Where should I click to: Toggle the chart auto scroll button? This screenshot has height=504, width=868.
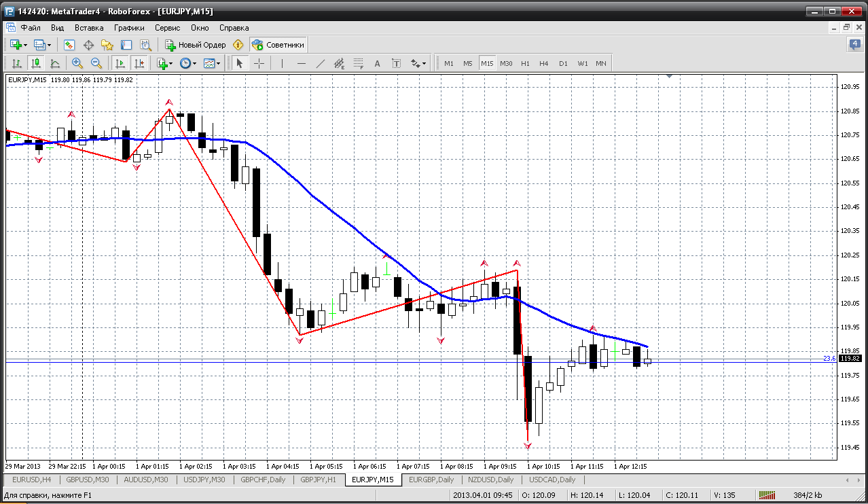pyautogui.click(x=120, y=63)
